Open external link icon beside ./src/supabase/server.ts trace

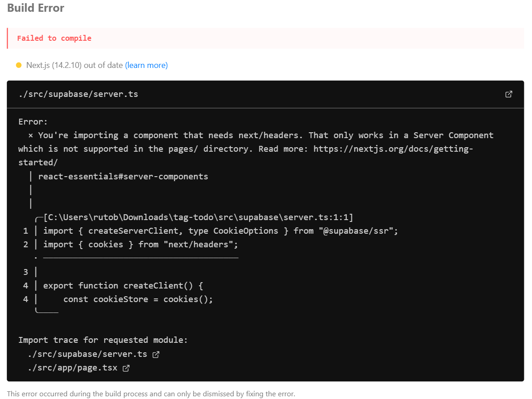click(x=156, y=355)
